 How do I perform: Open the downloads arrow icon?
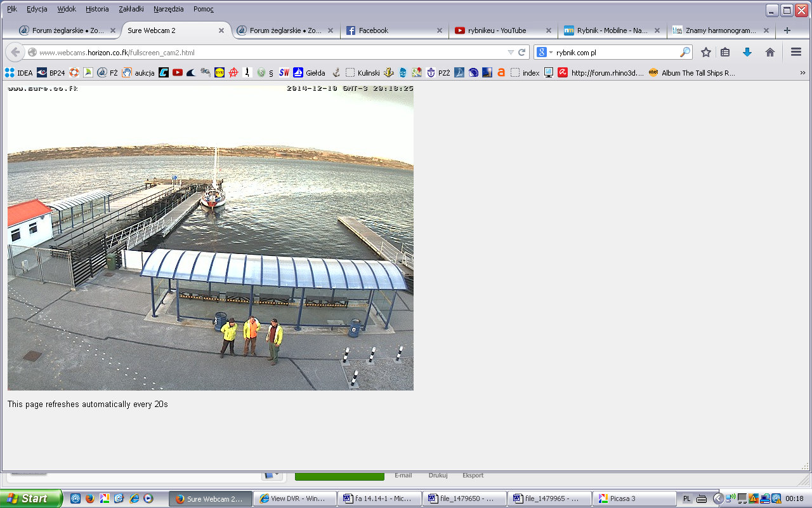747,52
